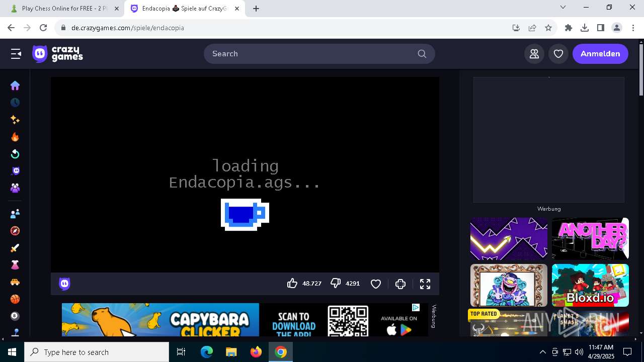Viewport: 644px width, 362px height.
Task: Open the Windows Start menu
Action: pos(12,352)
